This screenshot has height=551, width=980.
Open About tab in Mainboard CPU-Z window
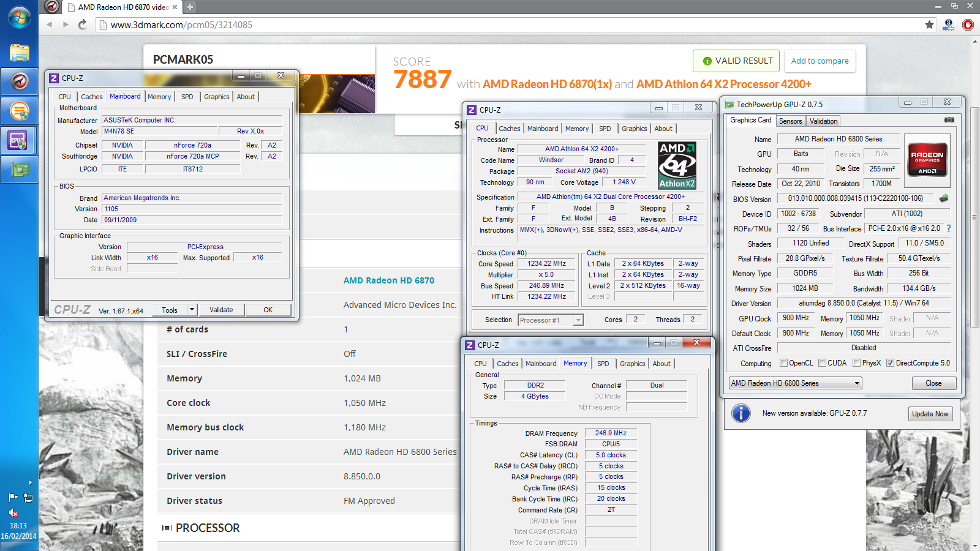point(246,97)
